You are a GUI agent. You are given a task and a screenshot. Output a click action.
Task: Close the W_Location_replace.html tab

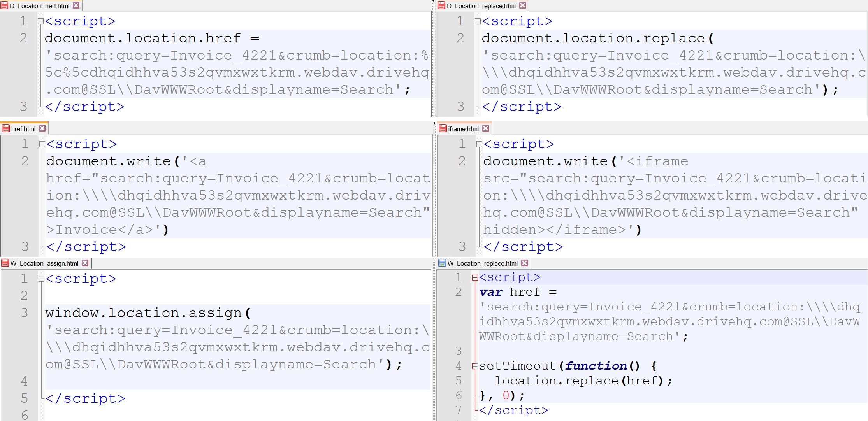pos(524,263)
